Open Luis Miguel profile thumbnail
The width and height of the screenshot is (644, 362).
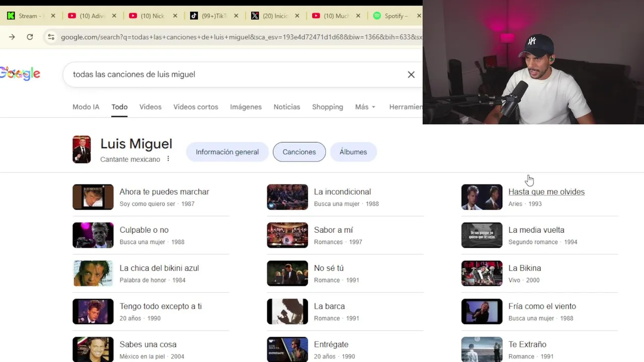pos(82,149)
